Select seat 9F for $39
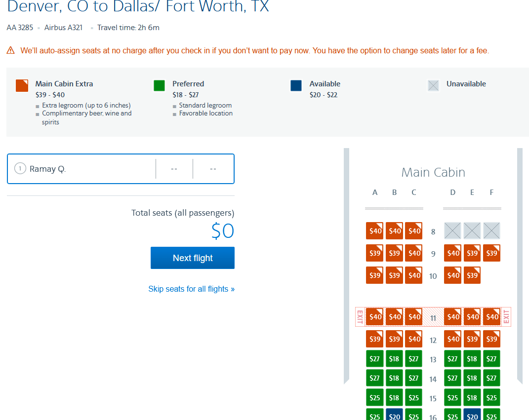Image resolution: width=529 pixels, height=420 pixels. coord(491,253)
